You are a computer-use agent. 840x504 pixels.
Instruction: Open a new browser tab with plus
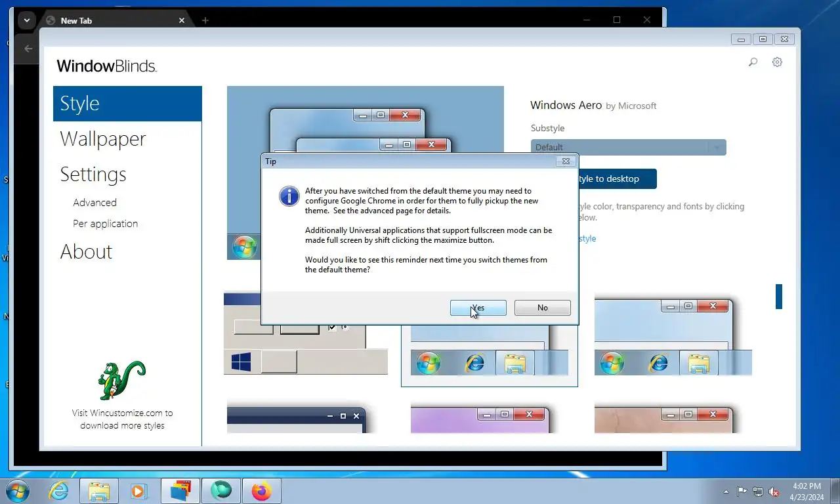(x=205, y=20)
